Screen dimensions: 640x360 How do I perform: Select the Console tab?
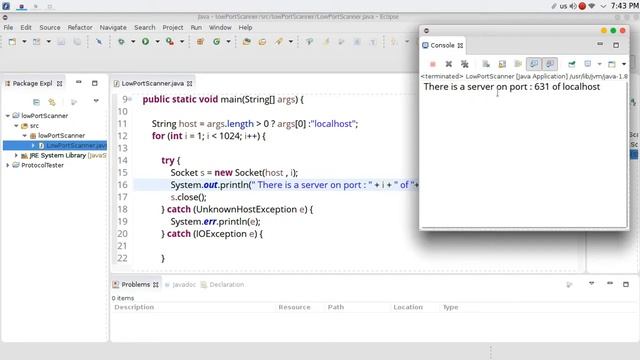click(x=442, y=45)
